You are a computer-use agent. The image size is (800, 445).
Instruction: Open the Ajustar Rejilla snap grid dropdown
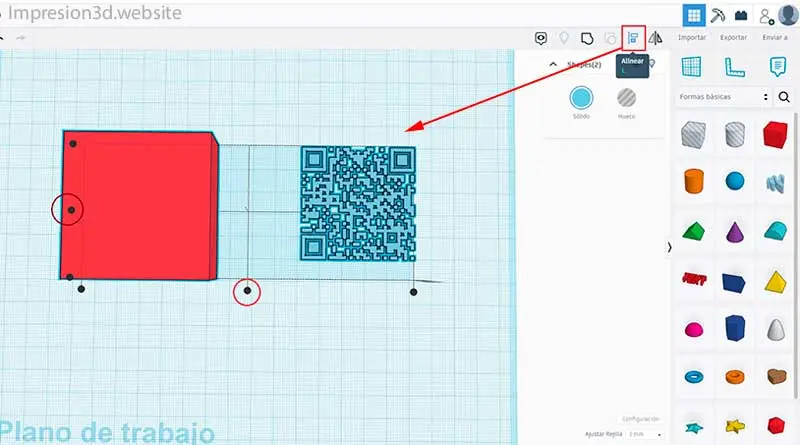pos(645,434)
